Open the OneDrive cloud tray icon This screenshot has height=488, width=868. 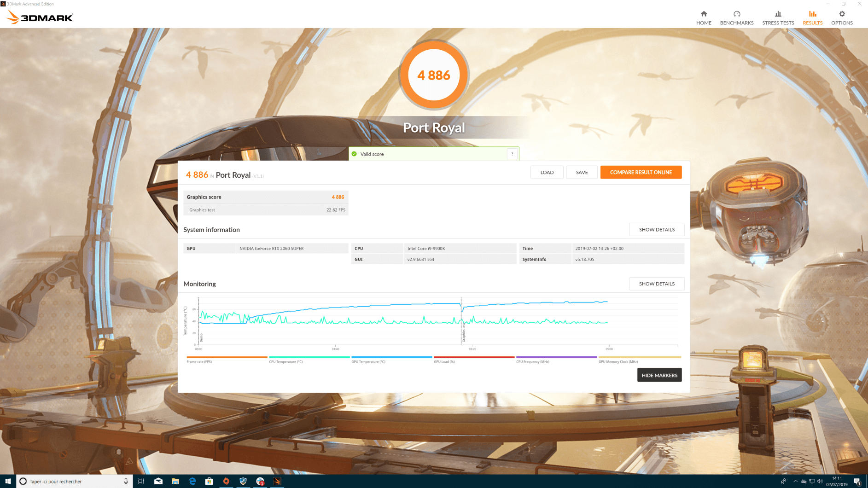point(804,481)
